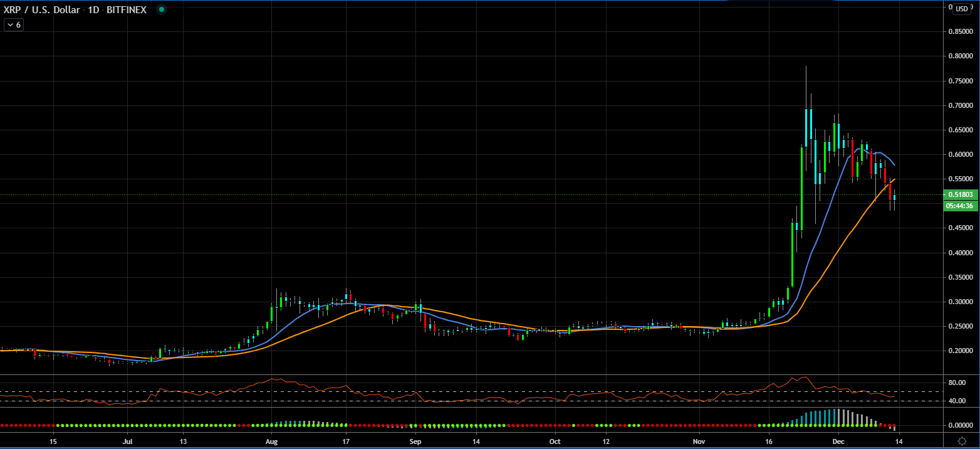
Task: Click the 0.60000 price axis label
Action: point(961,154)
